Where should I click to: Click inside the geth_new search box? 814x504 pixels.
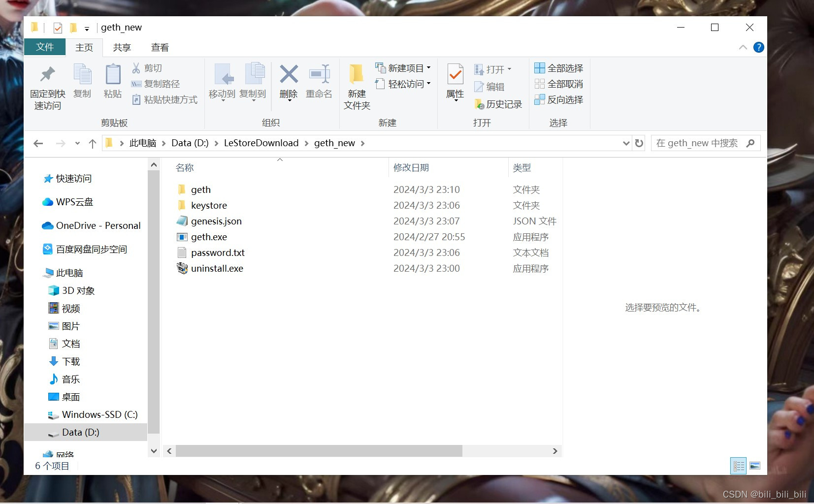tap(699, 143)
